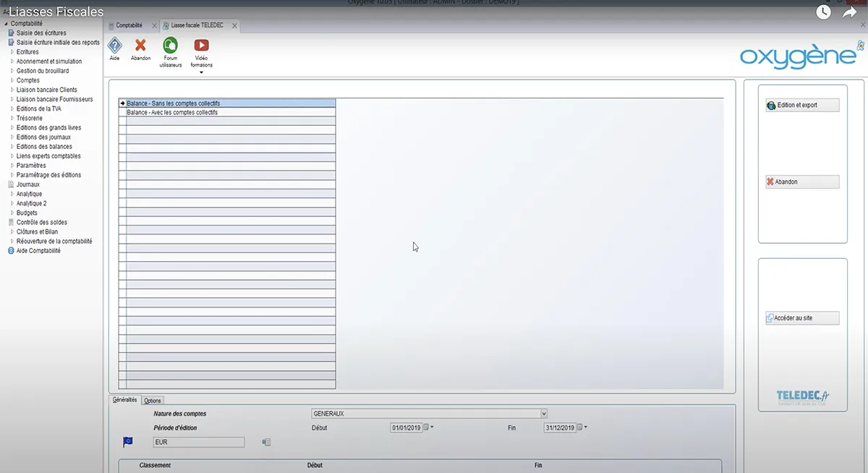
Task: Close the Liasse fiscale TELEDEC tab
Action: tap(233, 26)
